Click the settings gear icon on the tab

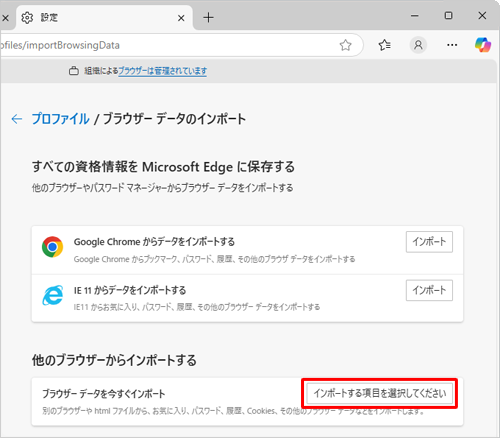[x=27, y=17]
